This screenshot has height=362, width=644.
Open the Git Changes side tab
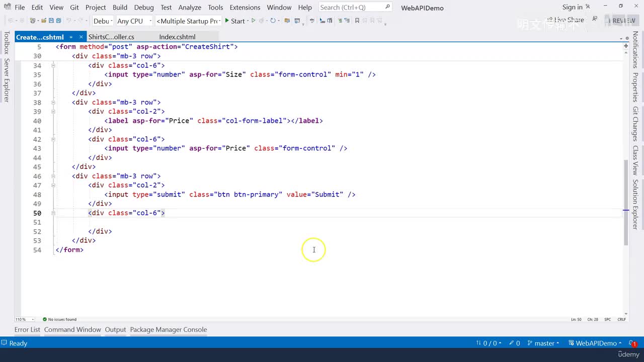pyautogui.click(x=635, y=124)
